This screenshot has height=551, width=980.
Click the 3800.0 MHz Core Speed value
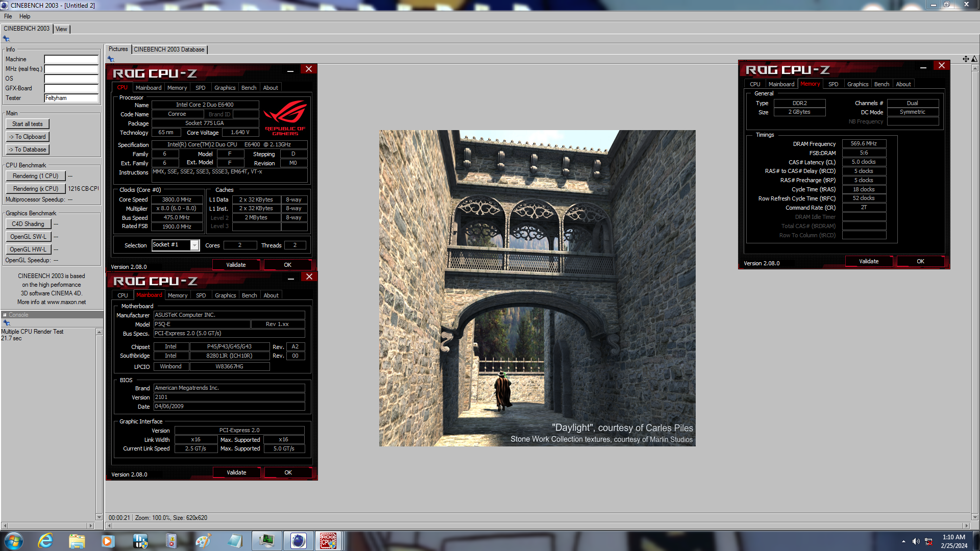[177, 199]
